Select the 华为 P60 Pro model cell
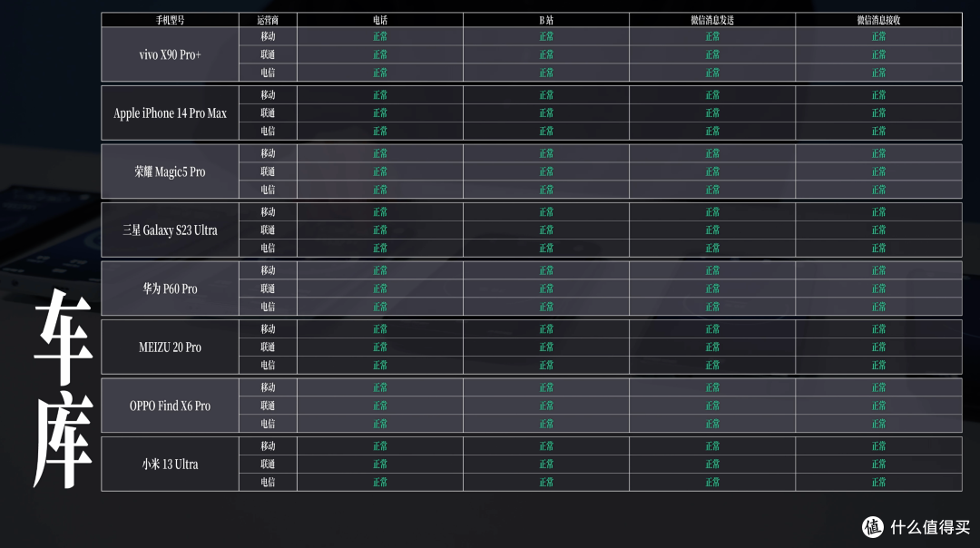The height and width of the screenshot is (548, 980). 170,289
